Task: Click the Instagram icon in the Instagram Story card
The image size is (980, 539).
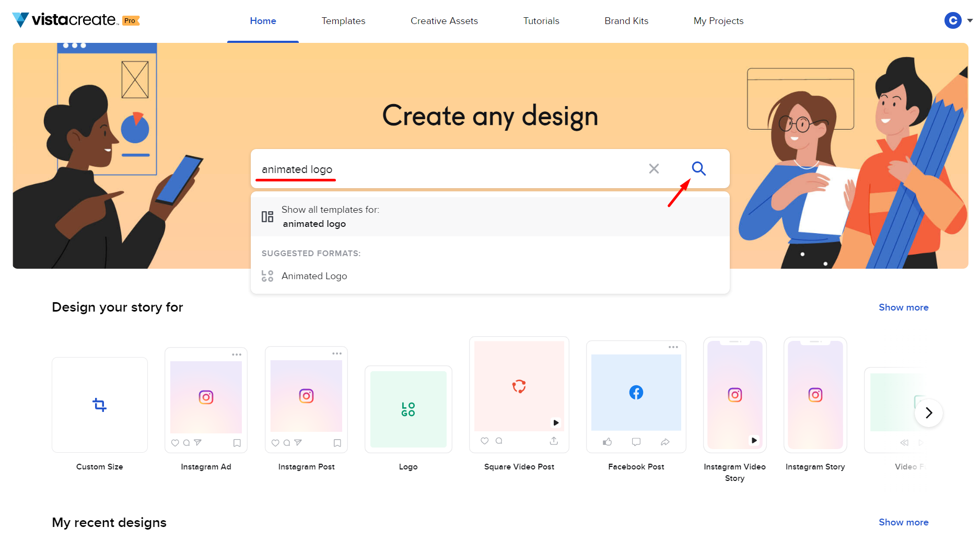Action: [815, 395]
